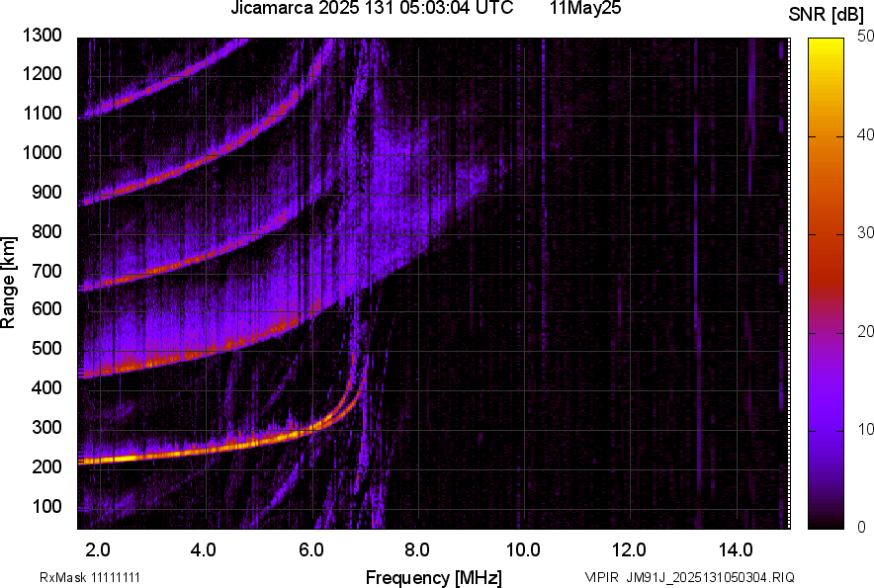Click the frequency tick label 6.0
Viewport: 874px width, 588px height.
click(311, 550)
